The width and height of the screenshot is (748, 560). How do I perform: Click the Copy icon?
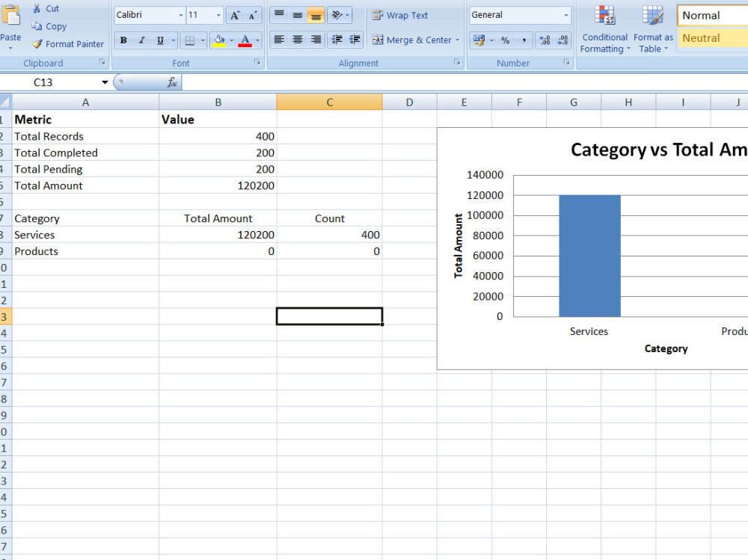coord(37,25)
